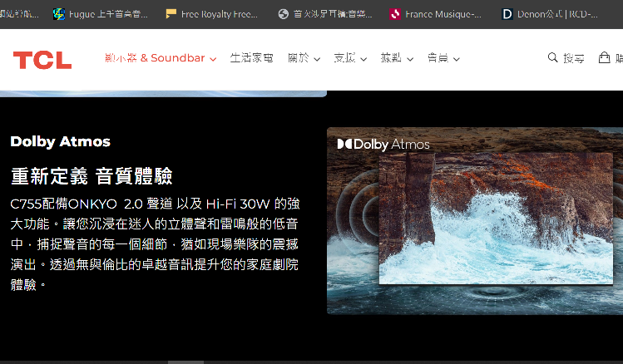Expand the Soundbar menu chevron
The width and height of the screenshot is (623, 364).
pyautogui.click(x=213, y=59)
